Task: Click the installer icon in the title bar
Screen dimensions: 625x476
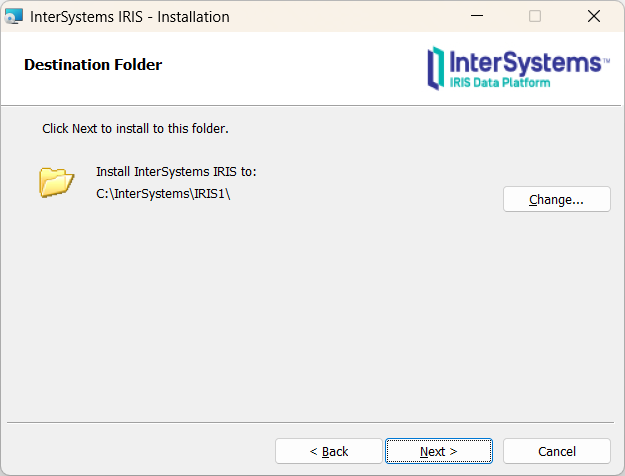Action: [x=14, y=16]
